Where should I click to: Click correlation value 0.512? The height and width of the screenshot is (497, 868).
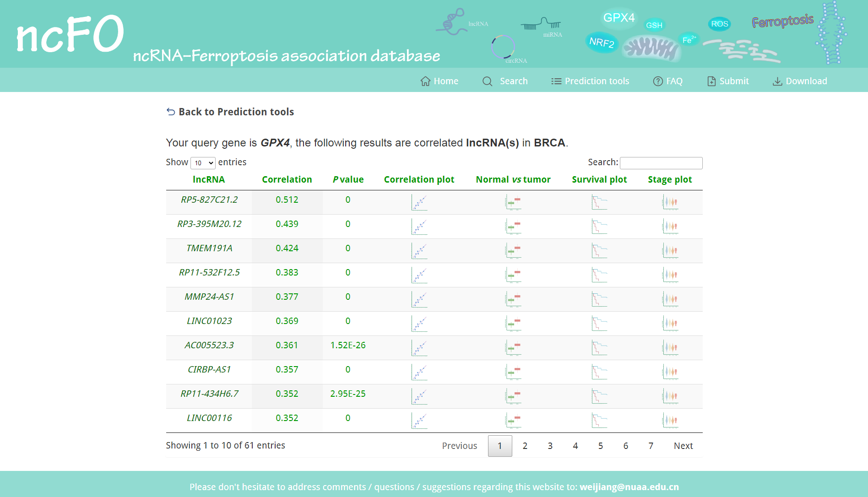click(x=287, y=200)
